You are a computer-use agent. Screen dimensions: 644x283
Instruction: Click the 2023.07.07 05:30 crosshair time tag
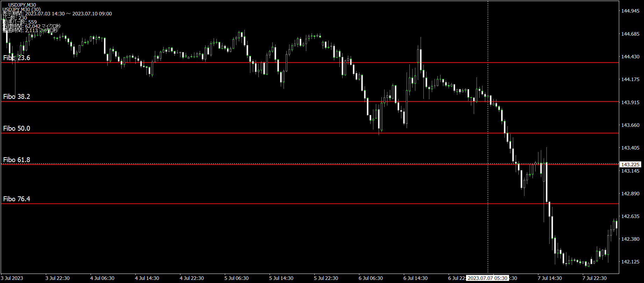point(487,278)
